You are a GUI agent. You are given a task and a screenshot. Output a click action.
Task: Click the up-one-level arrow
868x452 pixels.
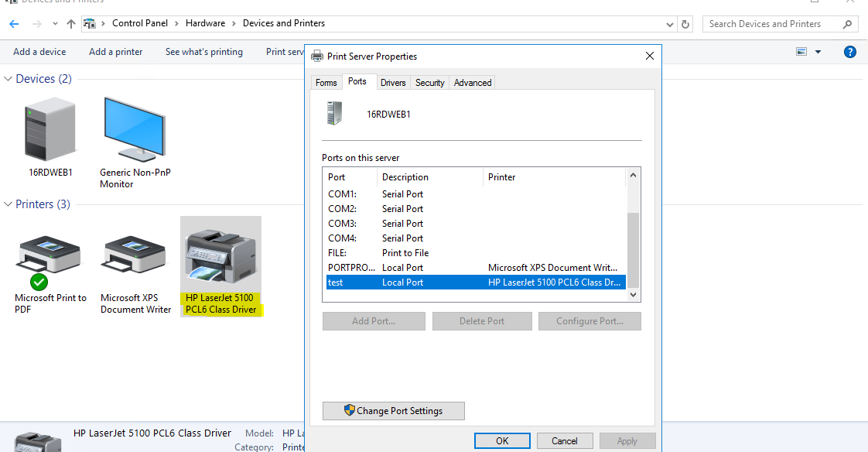pyautogui.click(x=70, y=23)
